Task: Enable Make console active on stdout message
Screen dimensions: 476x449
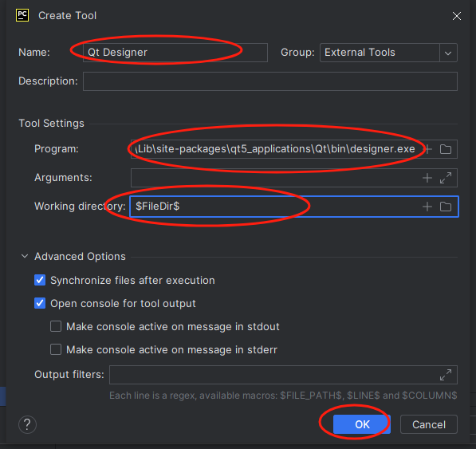Action: pyautogui.click(x=56, y=326)
